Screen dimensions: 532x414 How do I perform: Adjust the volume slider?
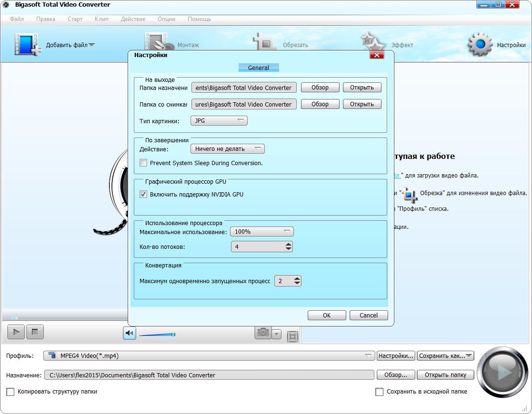(157, 335)
